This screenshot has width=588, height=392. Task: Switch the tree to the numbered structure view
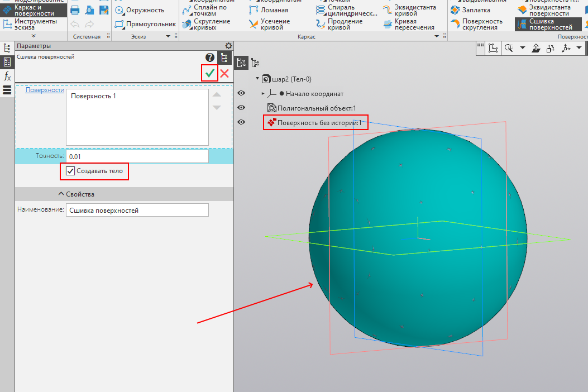click(x=241, y=63)
